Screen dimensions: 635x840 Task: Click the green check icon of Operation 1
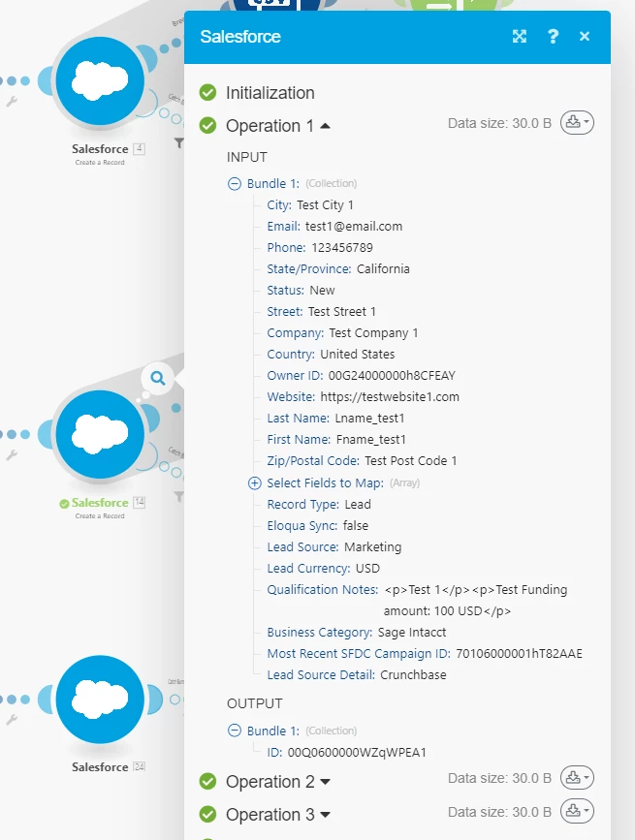coord(207,126)
